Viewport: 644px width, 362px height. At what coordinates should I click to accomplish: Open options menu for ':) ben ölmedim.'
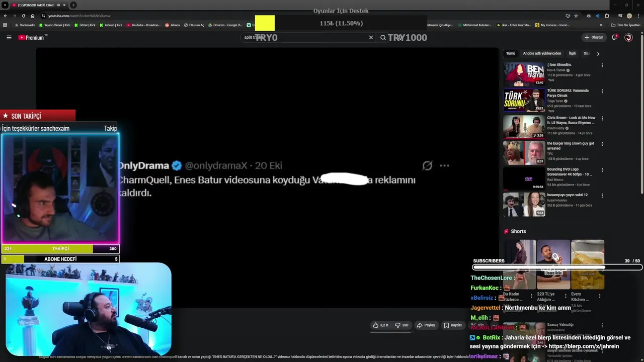[x=602, y=65]
